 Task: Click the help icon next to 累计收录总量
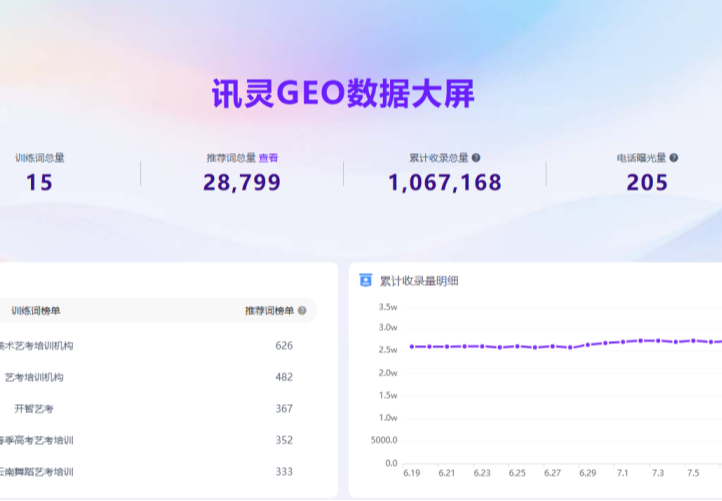point(476,158)
